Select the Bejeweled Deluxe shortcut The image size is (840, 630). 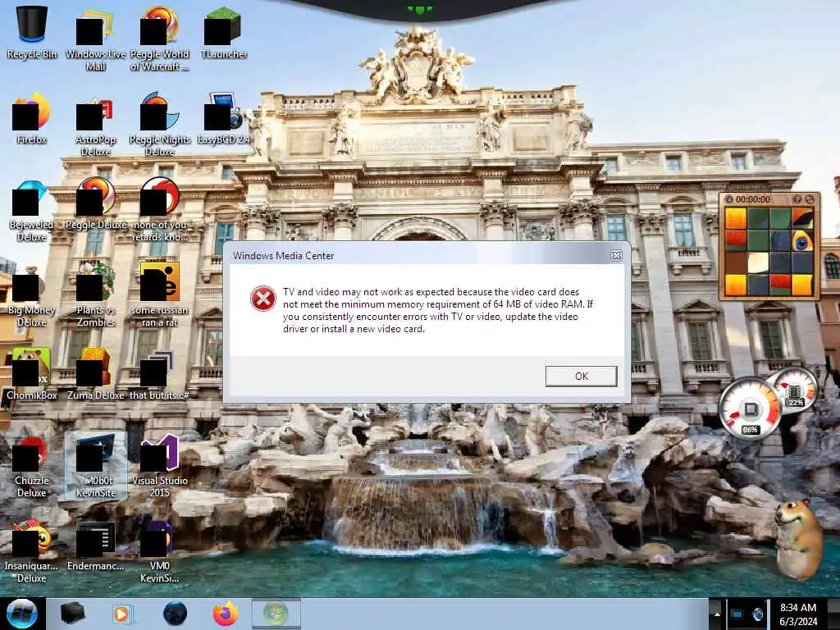tap(32, 212)
